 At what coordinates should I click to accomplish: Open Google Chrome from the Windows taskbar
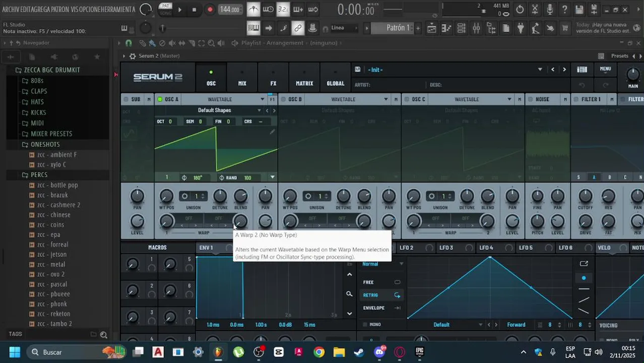click(x=319, y=352)
